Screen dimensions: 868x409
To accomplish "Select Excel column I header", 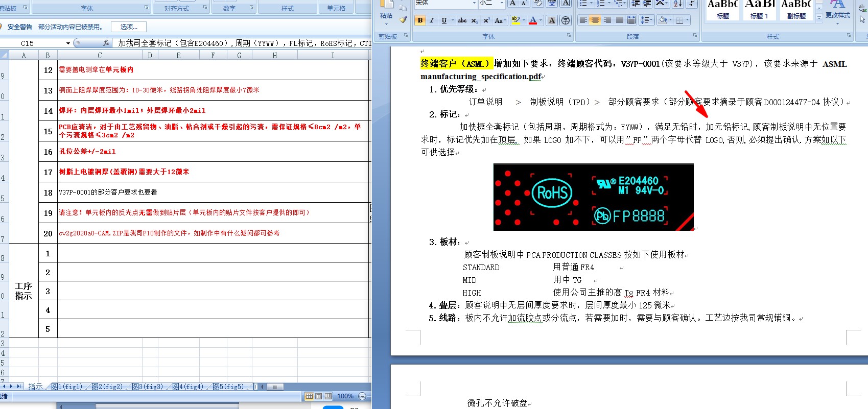I will 333,56.
